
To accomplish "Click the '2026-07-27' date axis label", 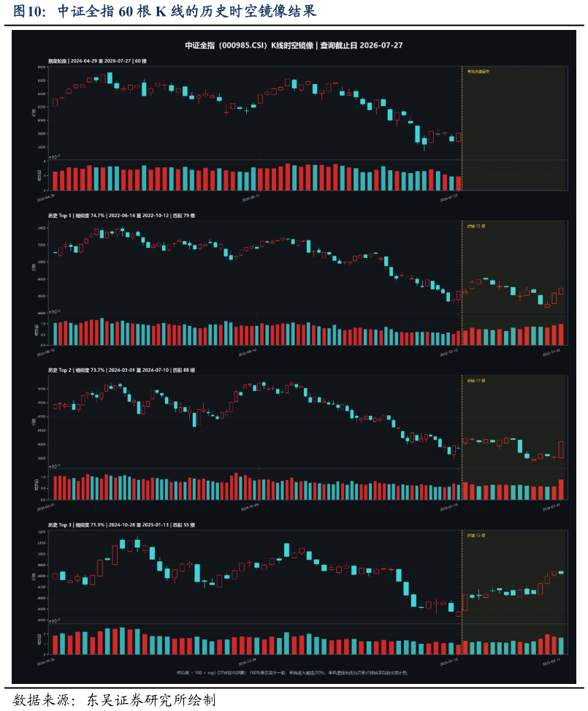I will pyautogui.click(x=448, y=197).
